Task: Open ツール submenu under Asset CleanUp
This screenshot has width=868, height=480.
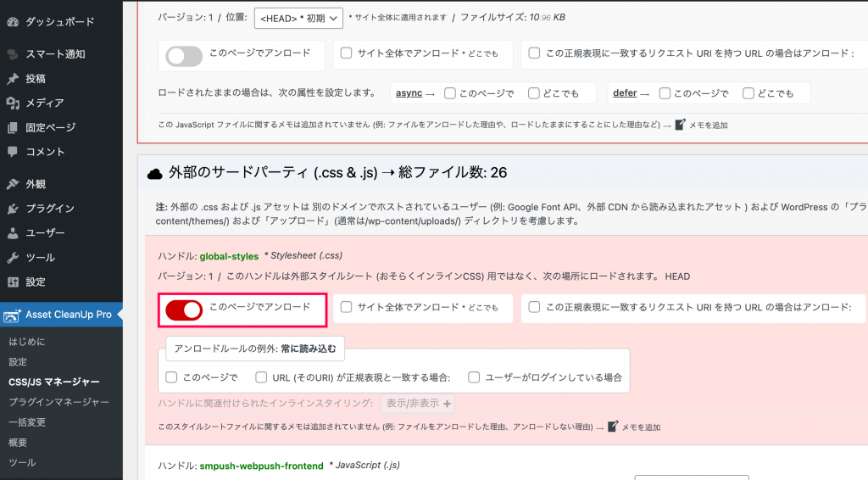Action: [x=22, y=462]
